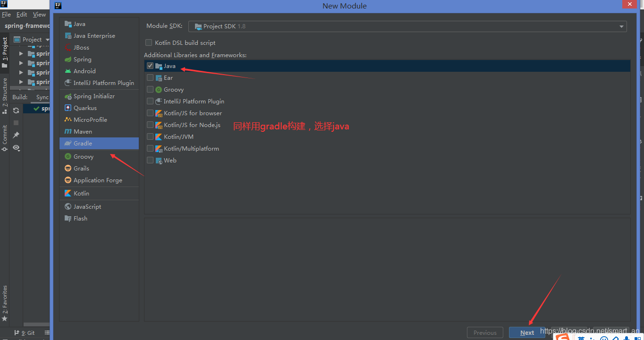The image size is (644, 340).
Task: Select Gradle in module list
Action: click(x=99, y=143)
